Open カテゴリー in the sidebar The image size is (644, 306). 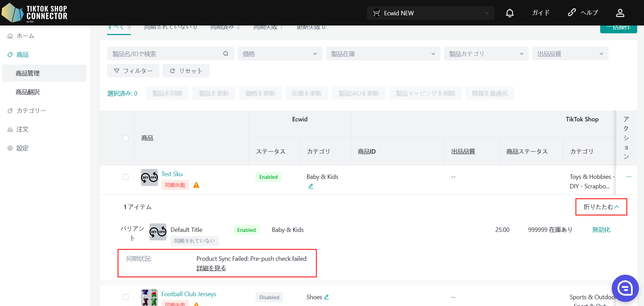(x=31, y=111)
